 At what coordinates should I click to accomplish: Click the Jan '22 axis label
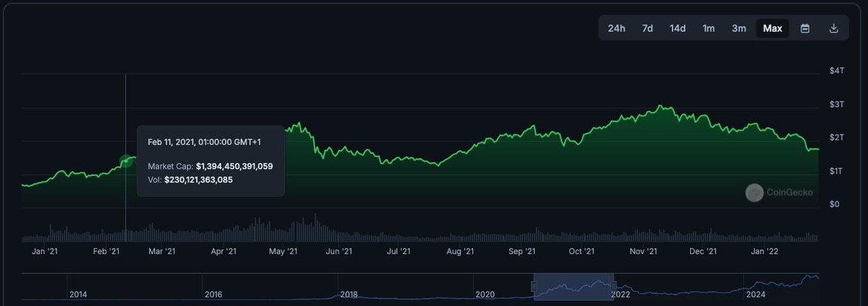[765, 251]
